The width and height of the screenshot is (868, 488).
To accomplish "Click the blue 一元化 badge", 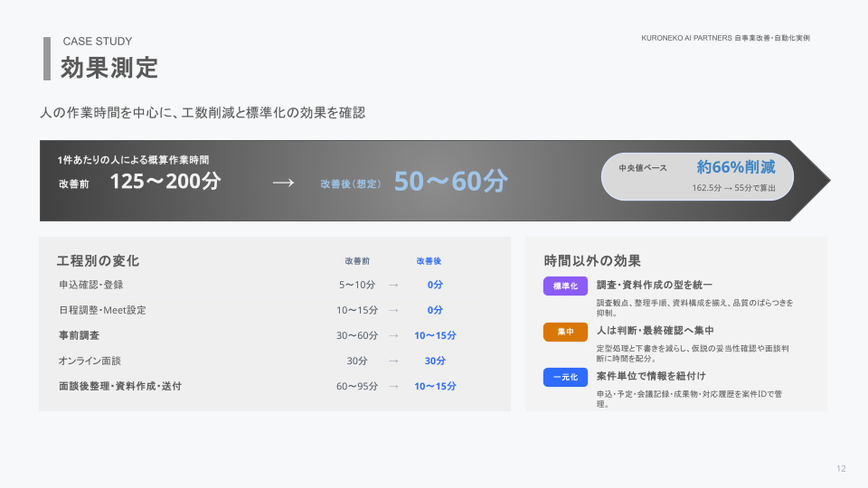I will pos(565,378).
